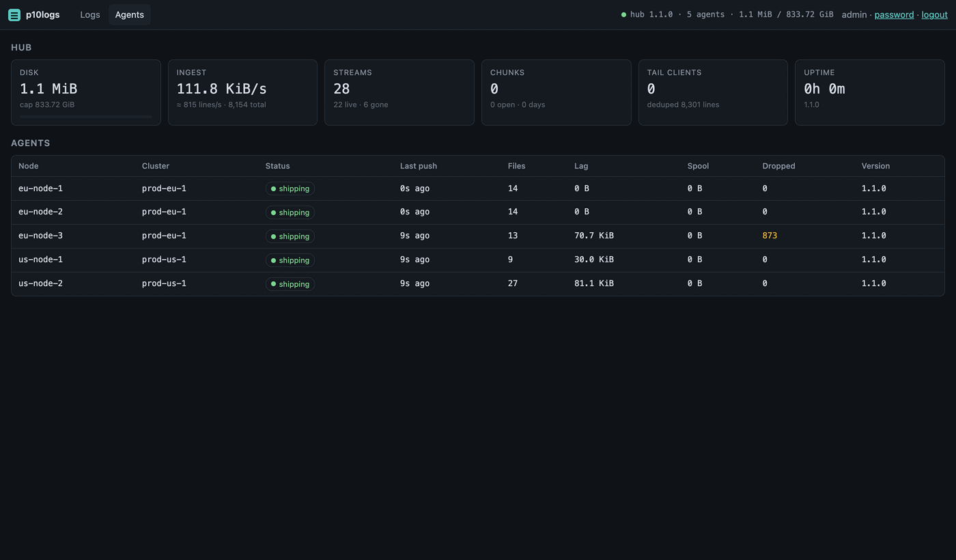Image resolution: width=956 pixels, height=560 pixels.
Task: Click the Disk 1.1 MiB value
Action: point(48,89)
